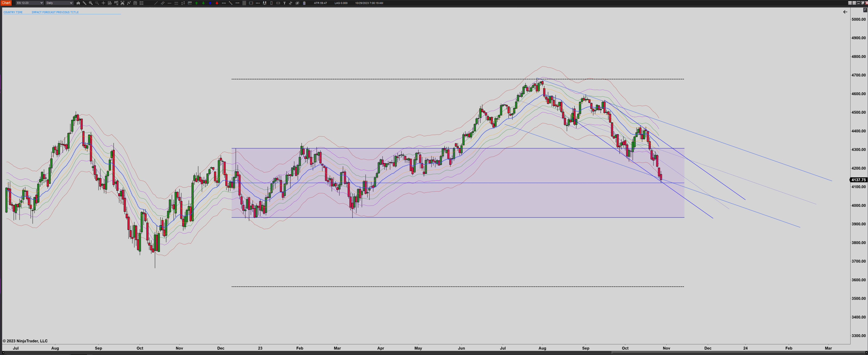Viewport: 868px width, 355px height.
Task: Toggle the crosshair cursor icon
Action: (104, 3)
